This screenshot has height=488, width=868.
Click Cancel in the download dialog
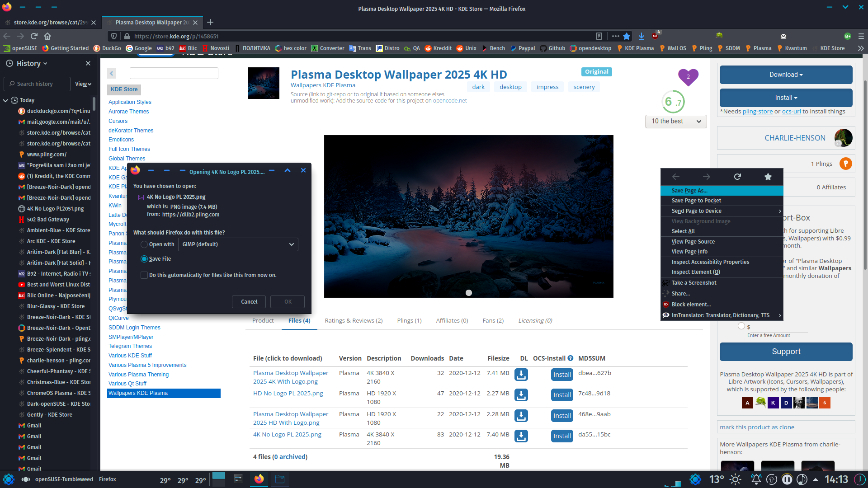click(249, 302)
